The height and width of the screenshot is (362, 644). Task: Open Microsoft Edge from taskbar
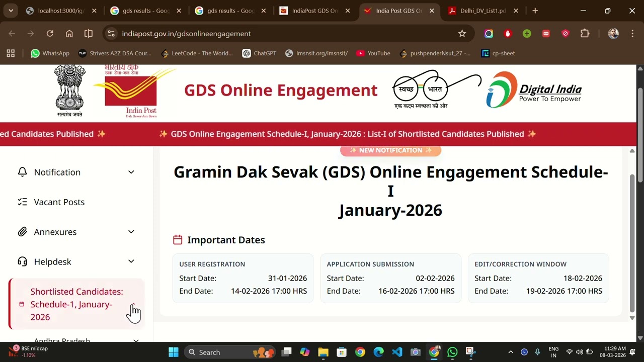point(378,352)
